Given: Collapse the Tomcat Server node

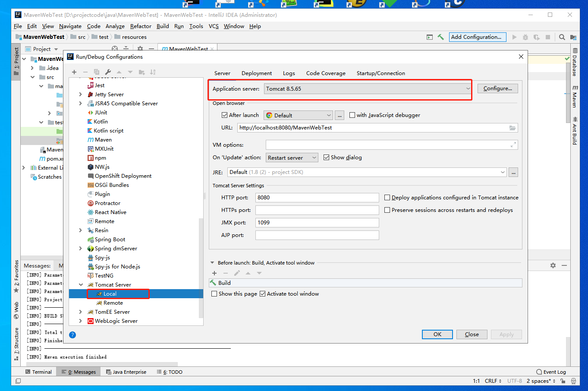Looking at the screenshot, I should click(x=81, y=285).
